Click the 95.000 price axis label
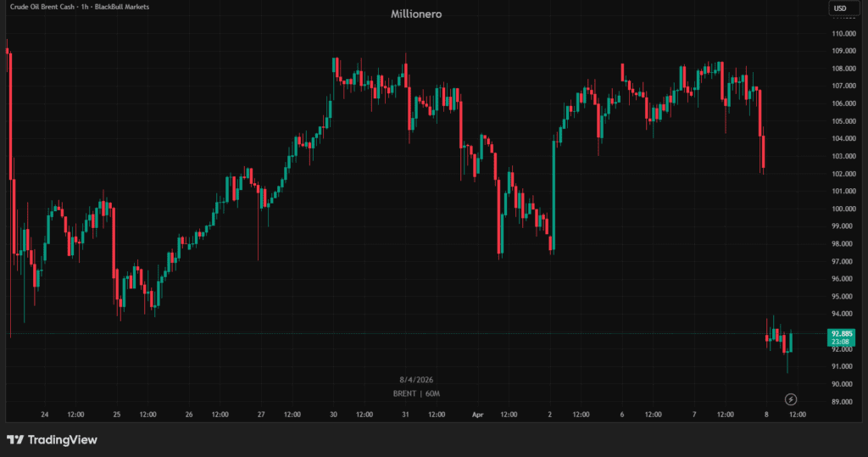This screenshot has width=868, height=457. 843,296
